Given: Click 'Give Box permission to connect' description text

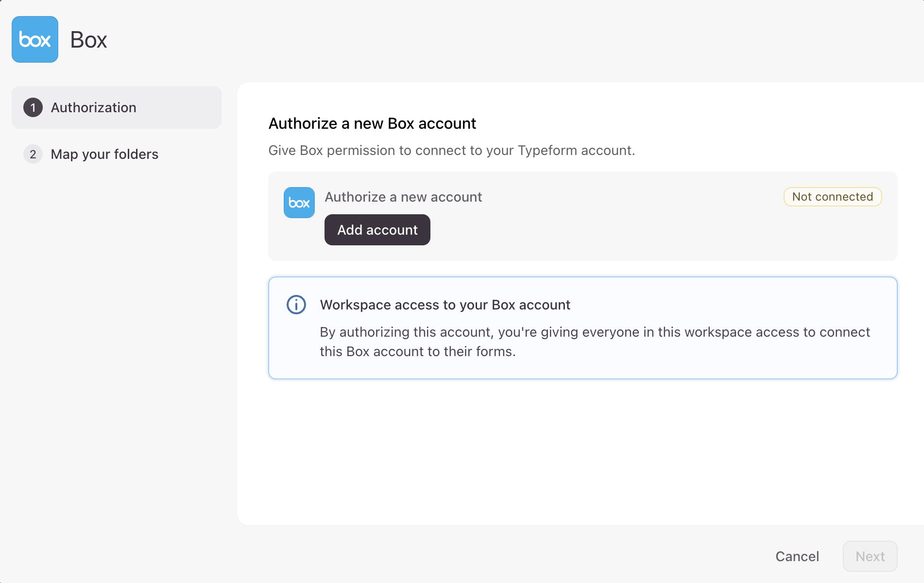Looking at the screenshot, I should click(452, 150).
